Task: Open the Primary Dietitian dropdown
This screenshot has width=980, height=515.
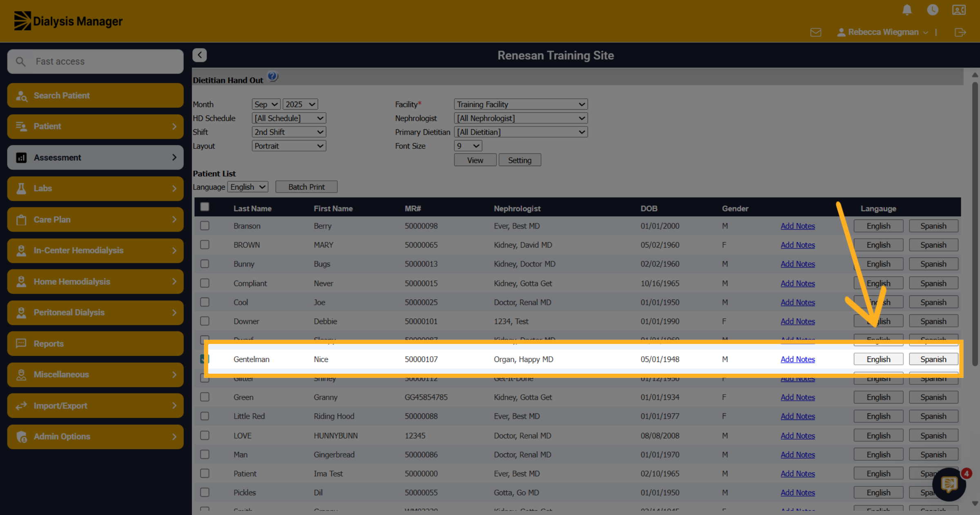Action: coord(521,132)
